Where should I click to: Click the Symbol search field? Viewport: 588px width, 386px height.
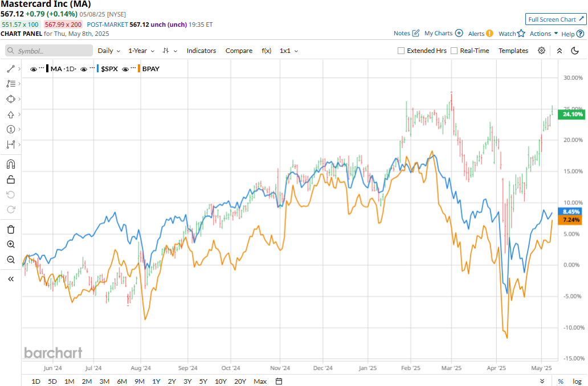(x=49, y=51)
